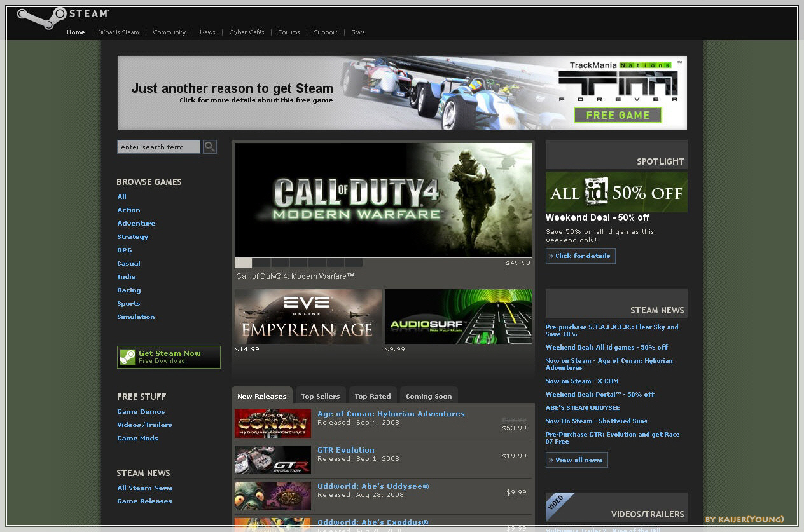Open Support page
This screenshot has height=532, width=804.
pyautogui.click(x=326, y=32)
